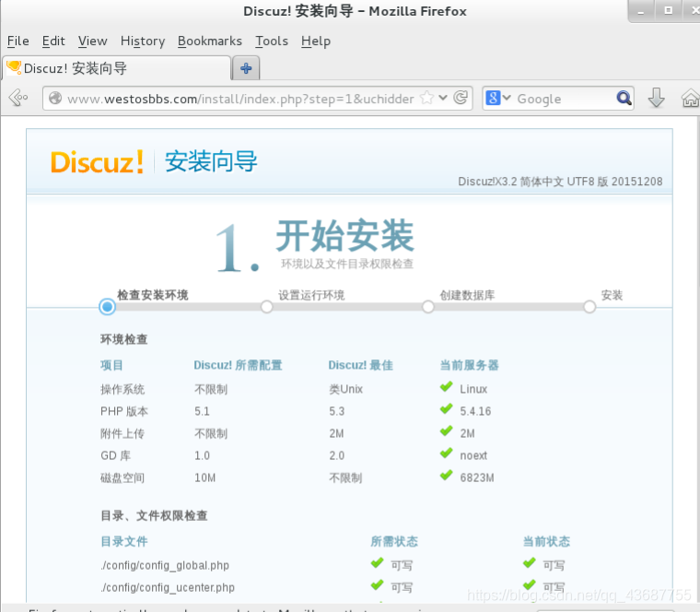Click the 目录、文件权限检查 section title
The image size is (700, 612).
point(154,515)
